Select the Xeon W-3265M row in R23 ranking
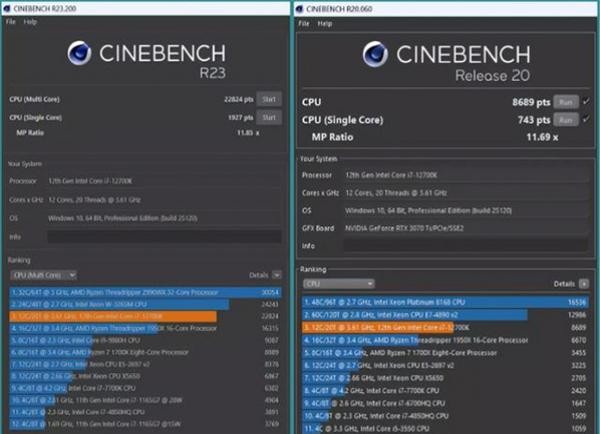Image resolution: width=600 pixels, height=434 pixels. [145, 304]
